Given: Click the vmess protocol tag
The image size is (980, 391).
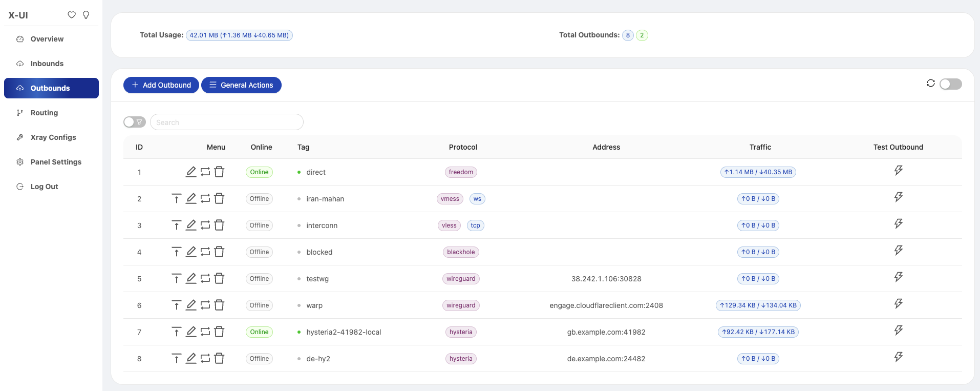Looking at the screenshot, I should coord(450,199).
